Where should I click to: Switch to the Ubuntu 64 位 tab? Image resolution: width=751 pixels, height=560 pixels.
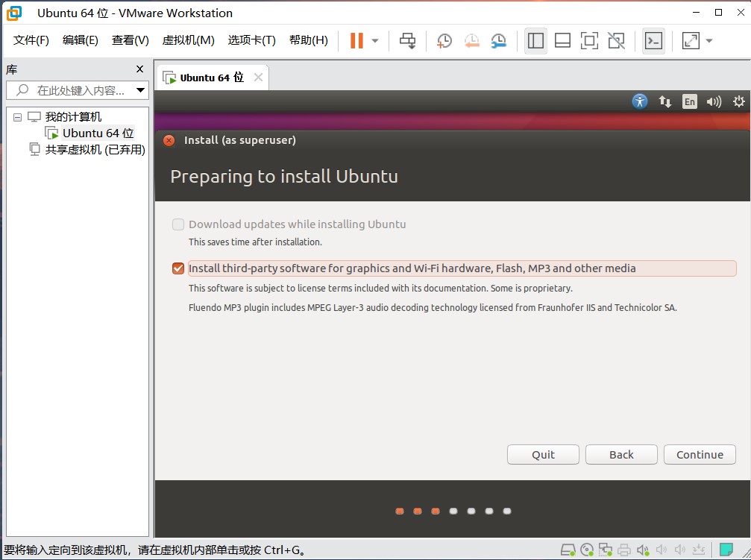pos(212,78)
